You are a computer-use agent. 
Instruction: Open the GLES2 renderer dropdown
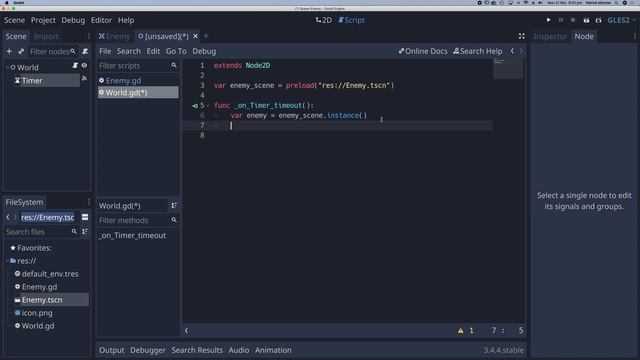tap(621, 20)
